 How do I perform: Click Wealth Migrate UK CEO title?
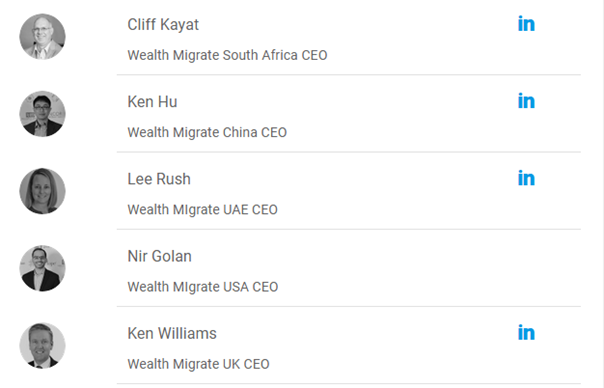point(198,364)
